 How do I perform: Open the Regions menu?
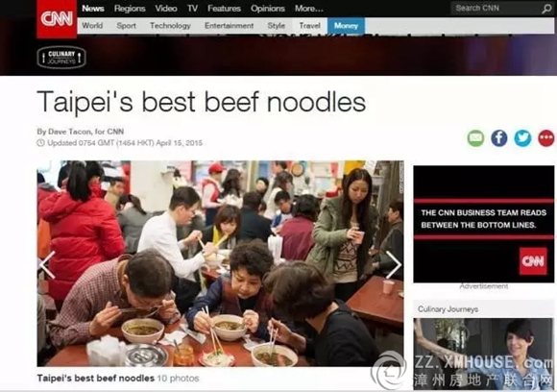point(130,9)
